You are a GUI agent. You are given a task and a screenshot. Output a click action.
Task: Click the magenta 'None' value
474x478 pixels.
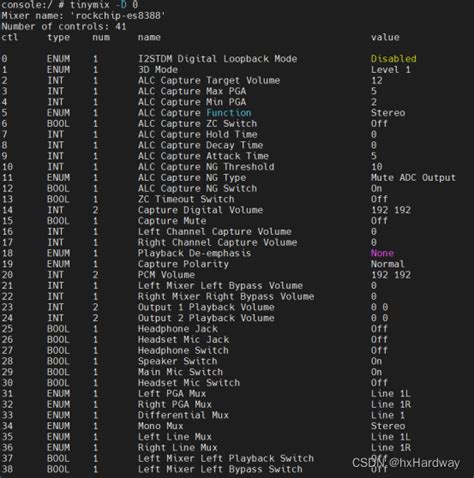(x=382, y=253)
